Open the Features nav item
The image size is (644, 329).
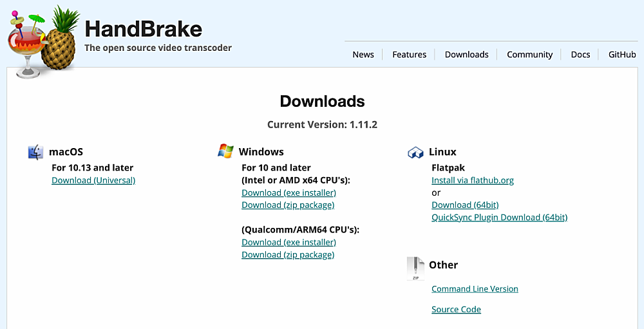[409, 55]
